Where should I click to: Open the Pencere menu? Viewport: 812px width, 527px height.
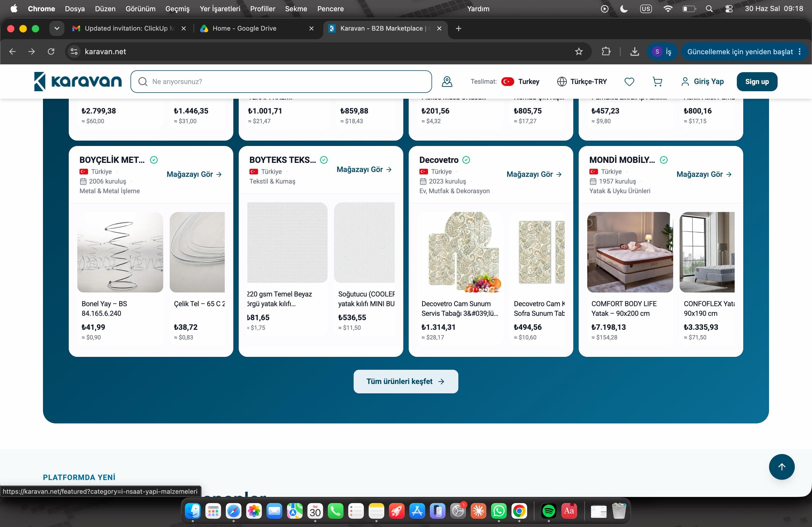click(330, 9)
